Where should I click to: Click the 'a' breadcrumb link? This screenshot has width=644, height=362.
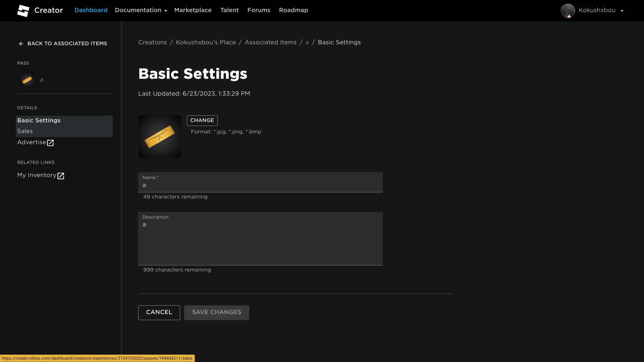[307, 43]
